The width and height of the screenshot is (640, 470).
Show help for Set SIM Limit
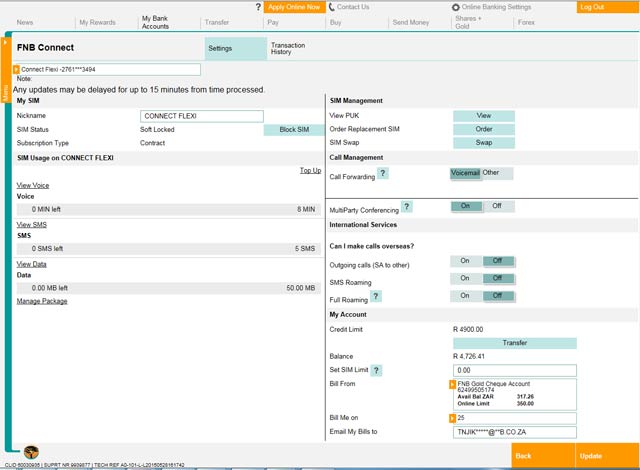click(377, 370)
